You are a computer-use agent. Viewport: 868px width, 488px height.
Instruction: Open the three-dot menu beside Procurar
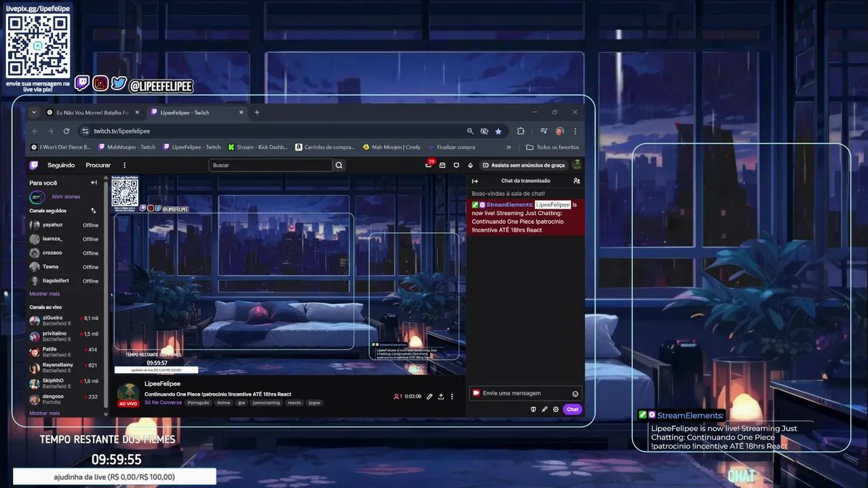pos(124,165)
